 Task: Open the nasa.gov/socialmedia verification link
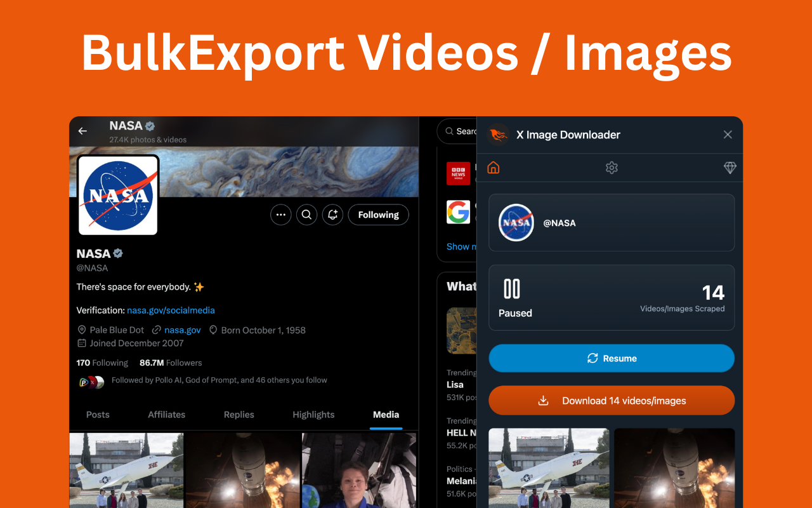click(x=171, y=310)
